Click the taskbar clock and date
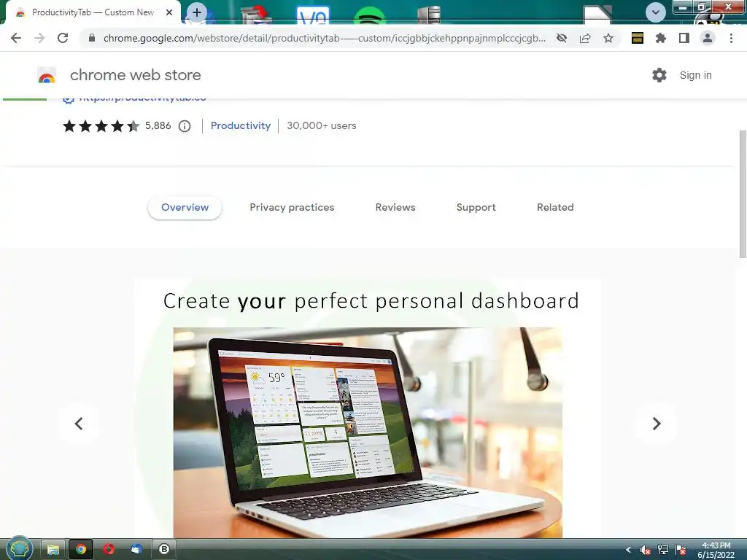This screenshot has width=747, height=560. [716, 550]
